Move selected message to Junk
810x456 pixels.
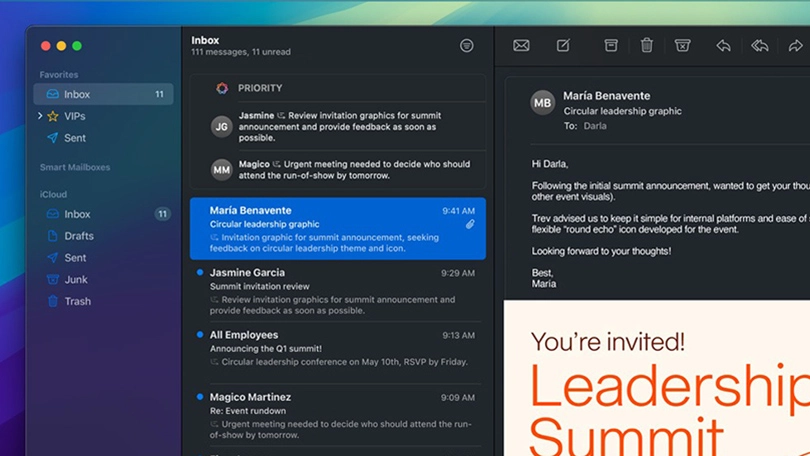tap(682, 46)
